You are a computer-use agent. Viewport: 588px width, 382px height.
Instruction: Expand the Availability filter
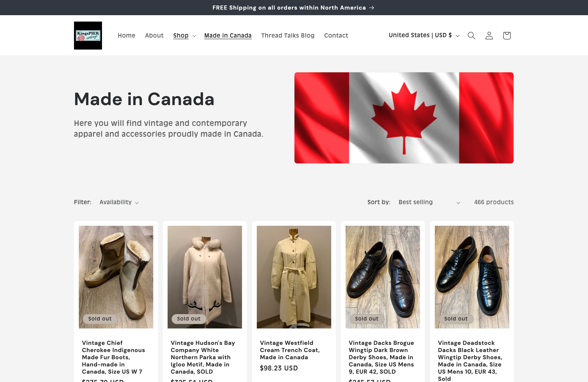tap(119, 202)
